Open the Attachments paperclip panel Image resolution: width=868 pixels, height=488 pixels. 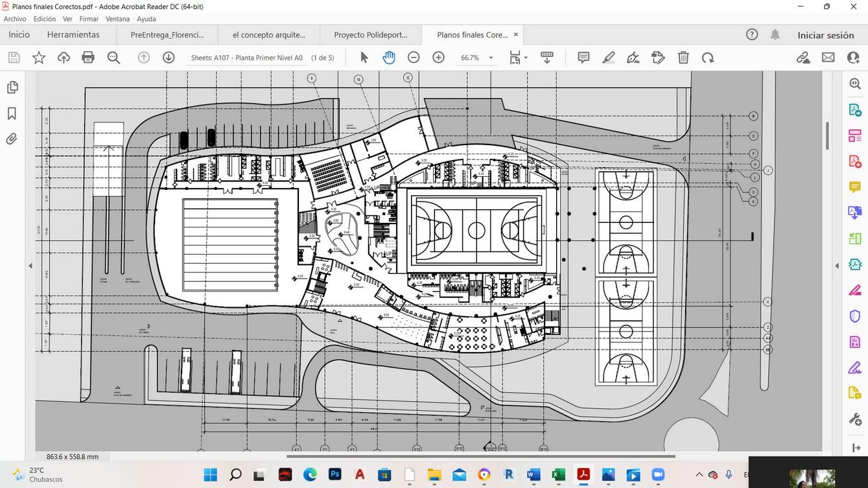(x=12, y=139)
